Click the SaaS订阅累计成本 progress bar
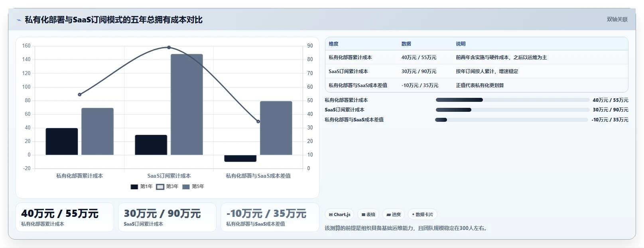Screen dimensions: 644x248 [x=512, y=110]
